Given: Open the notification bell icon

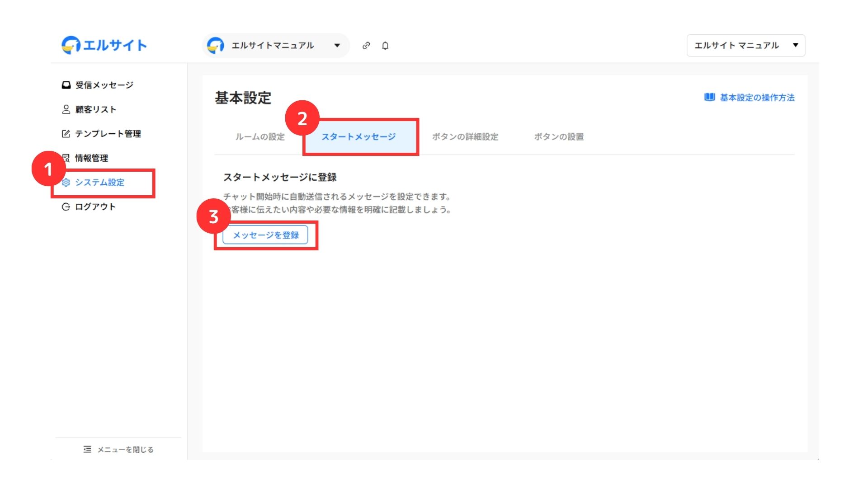Looking at the screenshot, I should click(385, 46).
